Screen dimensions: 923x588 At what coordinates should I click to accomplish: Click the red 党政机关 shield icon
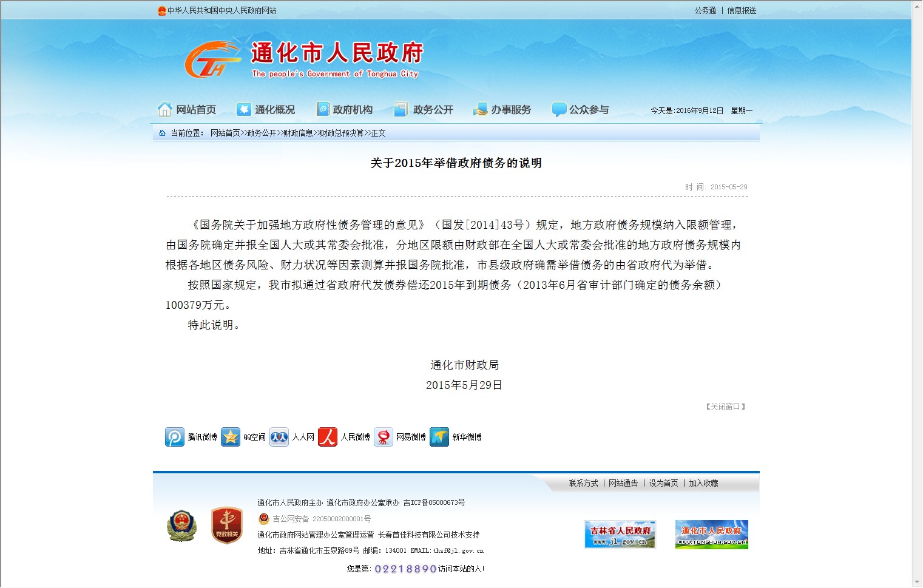[x=227, y=525]
